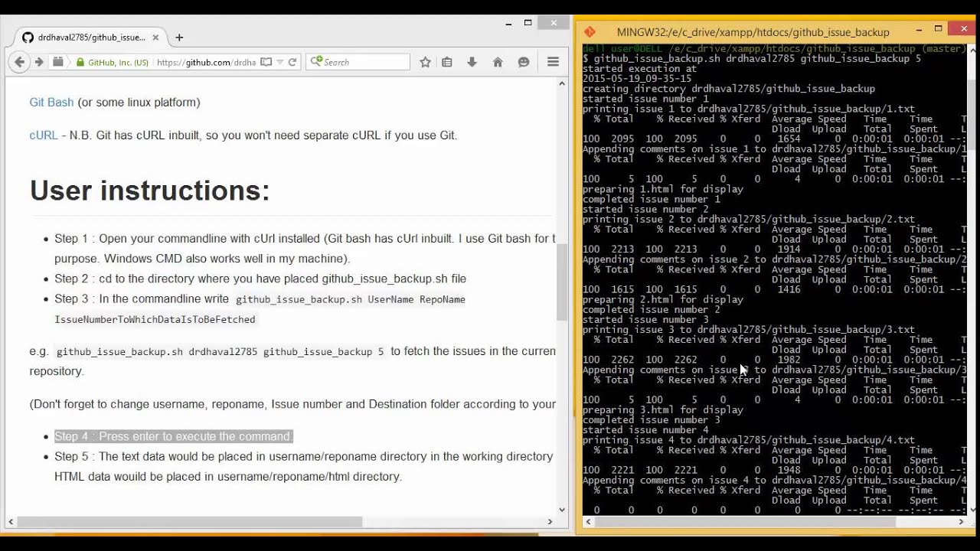
Task: Click browser horizontal scrollbar thumb
Action: 190,522
